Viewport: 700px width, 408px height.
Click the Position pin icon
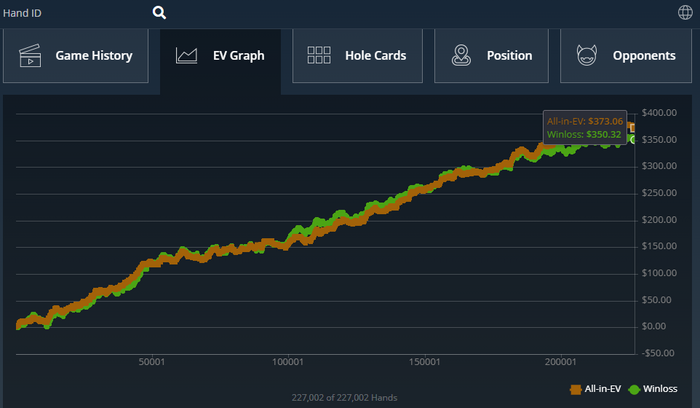coord(461,55)
